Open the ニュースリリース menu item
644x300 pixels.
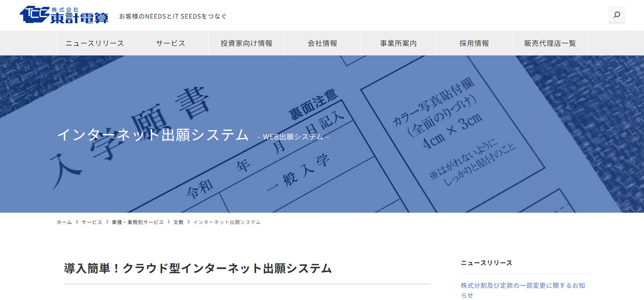pyautogui.click(x=95, y=43)
